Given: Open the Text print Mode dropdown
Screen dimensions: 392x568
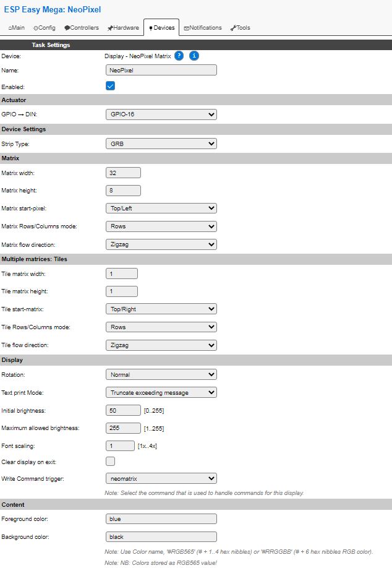Looking at the screenshot, I should (x=161, y=393).
